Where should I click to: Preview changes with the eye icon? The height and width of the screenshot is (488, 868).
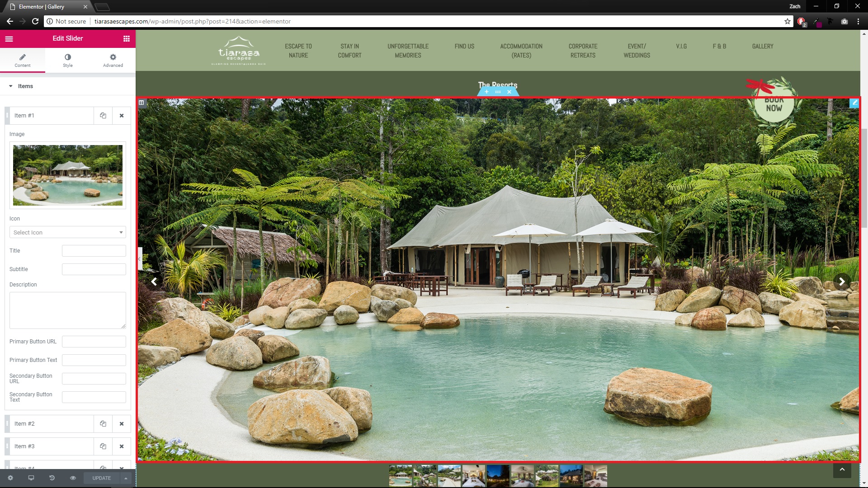click(73, 478)
